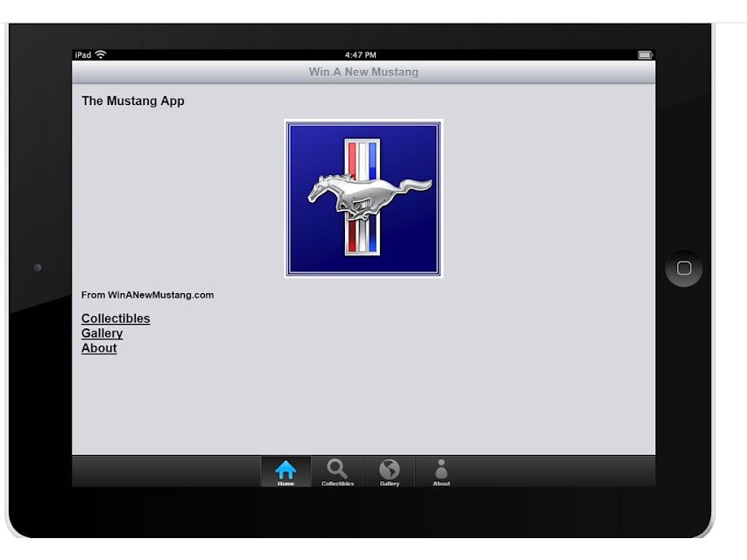This screenshot has height=560, width=747.
Task: Click the battery indicator icon
Action: (x=645, y=55)
